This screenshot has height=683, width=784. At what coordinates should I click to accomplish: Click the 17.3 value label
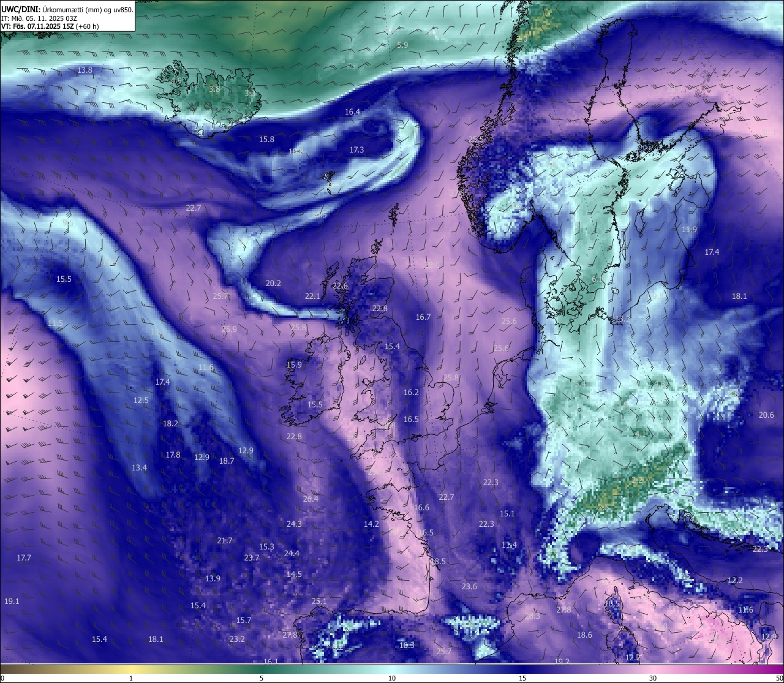coord(356,150)
